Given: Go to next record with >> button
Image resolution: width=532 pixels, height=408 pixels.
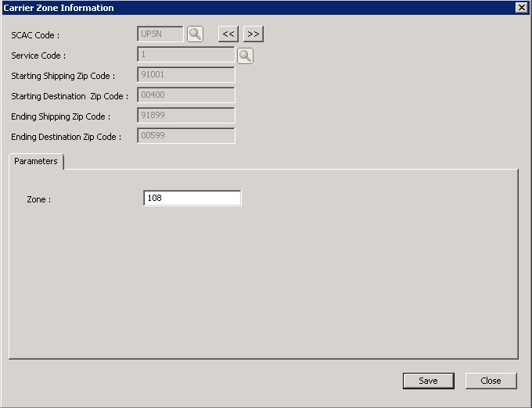Looking at the screenshot, I should (x=253, y=34).
